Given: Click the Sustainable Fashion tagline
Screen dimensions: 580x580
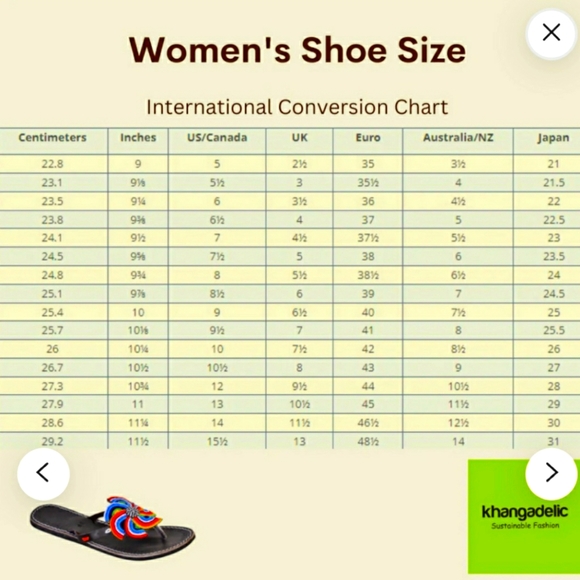Looking at the screenshot, I should click(x=525, y=526).
